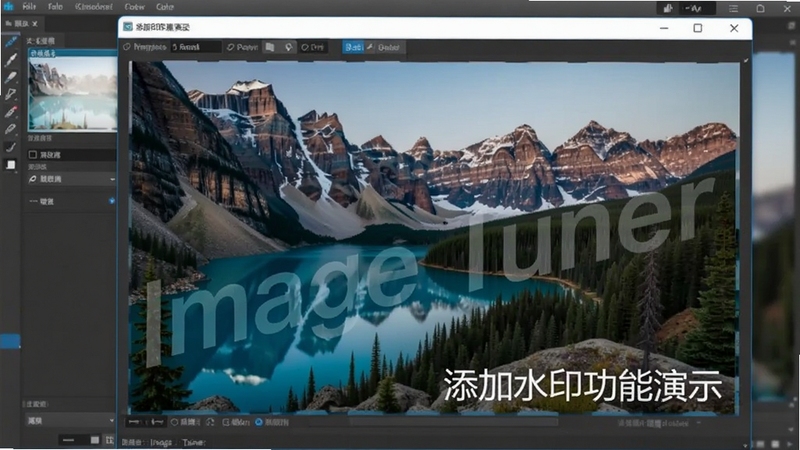Click the 'Image Tuner' status bar text
Image resolution: width=800 pixels, height=450 pixels.
click(179, 442)
